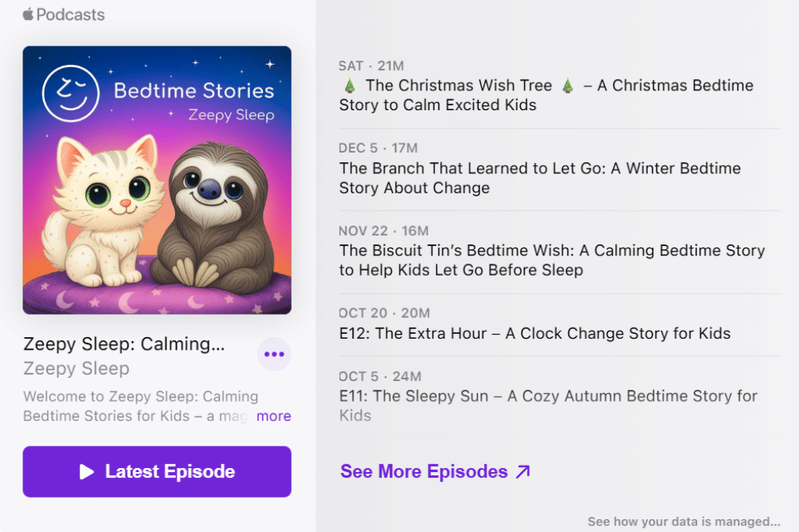
Task: Click the "Welcome to Zeepy Sleep" description text
Action: pos(140,406)
